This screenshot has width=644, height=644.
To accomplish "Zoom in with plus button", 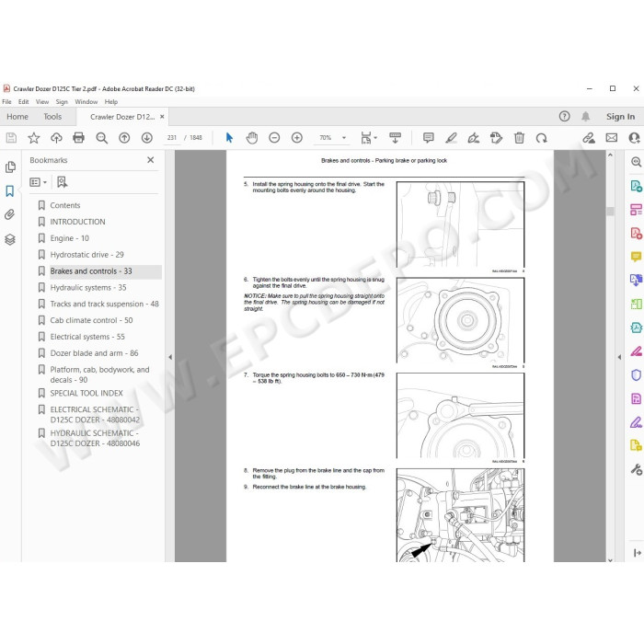I will (296, 138).
